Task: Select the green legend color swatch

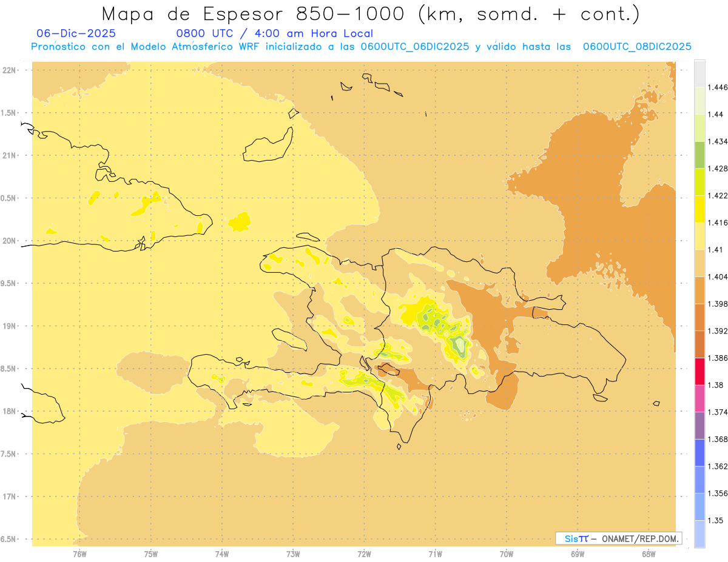Action: point(699,155)
